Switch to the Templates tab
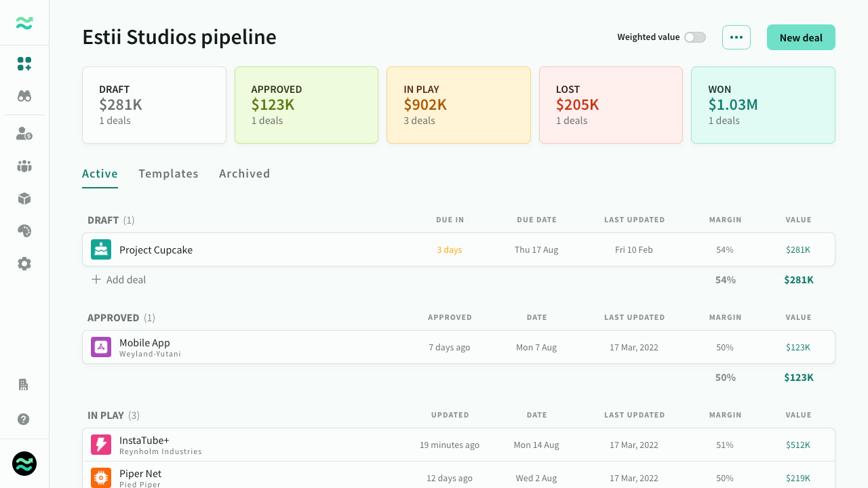This screenshot has height=488, width=868. pos(168,174)
